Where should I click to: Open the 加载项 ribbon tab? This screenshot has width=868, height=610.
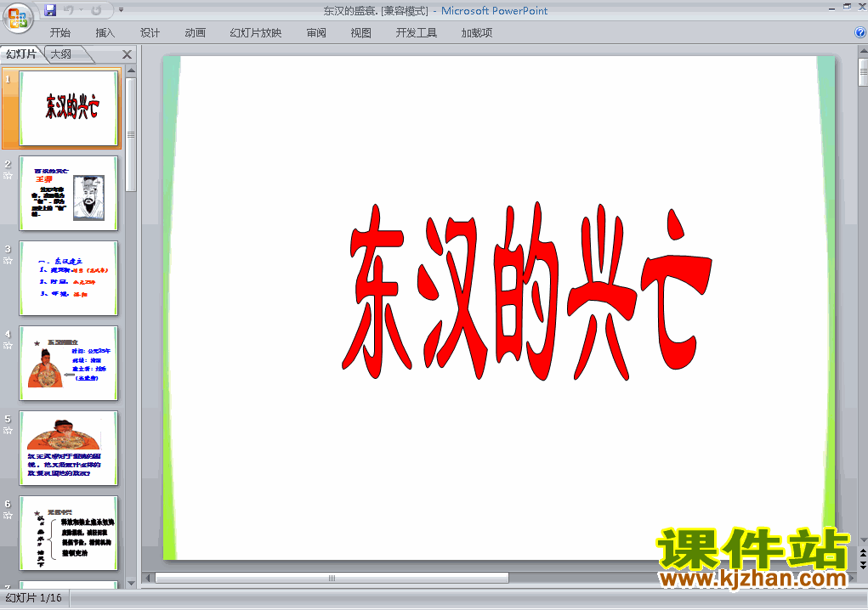pyautogui.click(x=477, y=33)
